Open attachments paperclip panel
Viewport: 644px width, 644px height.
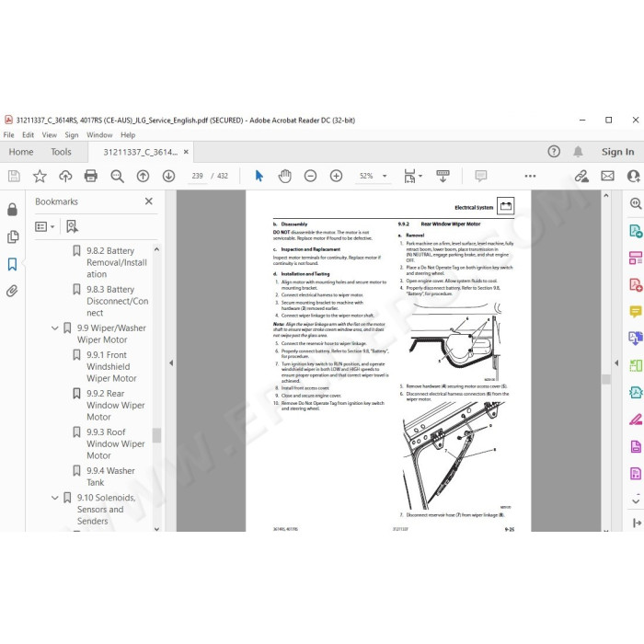(x=12, y=292)
